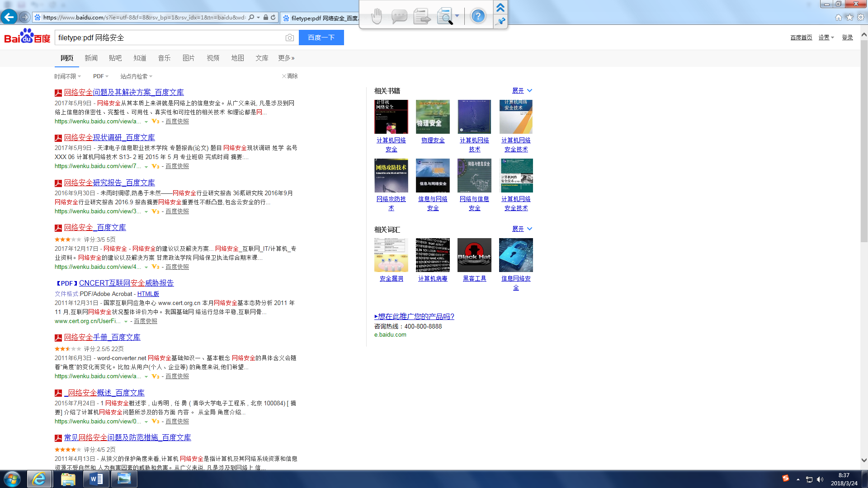Switch to the 贴吧 tab
Viewport: 868px width, 488px height.
(x=115, y=58)
